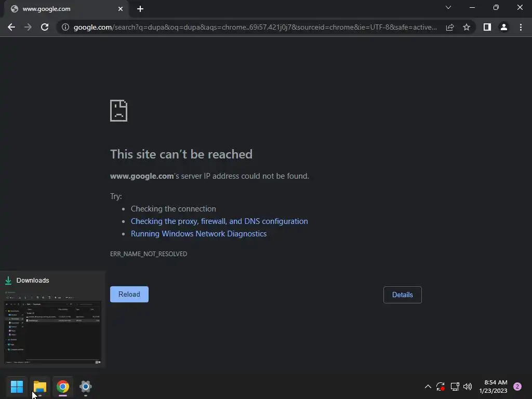The image size is (532, 399).
Task: Click the sad page error icon
Action: [119, 111]
